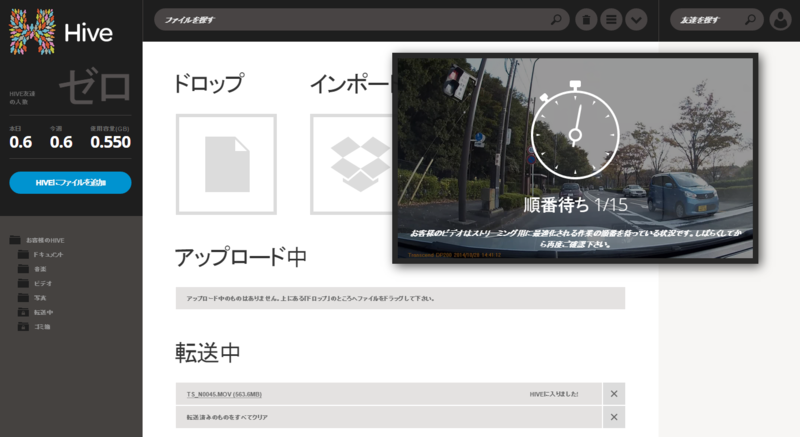Click the アップロード中 heading
Image resolution: width=800 pixels, height=437 pixels.
tap(240, 256)
